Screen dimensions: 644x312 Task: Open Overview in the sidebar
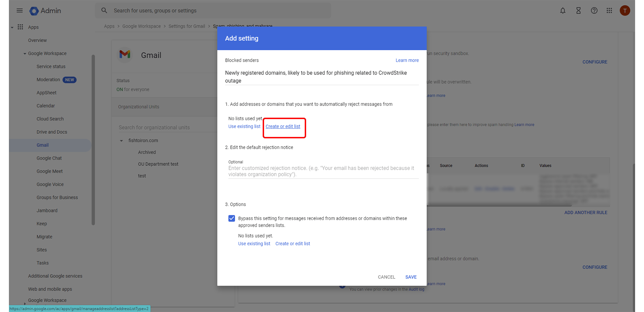pyautogui.click(x=37, y=40)
